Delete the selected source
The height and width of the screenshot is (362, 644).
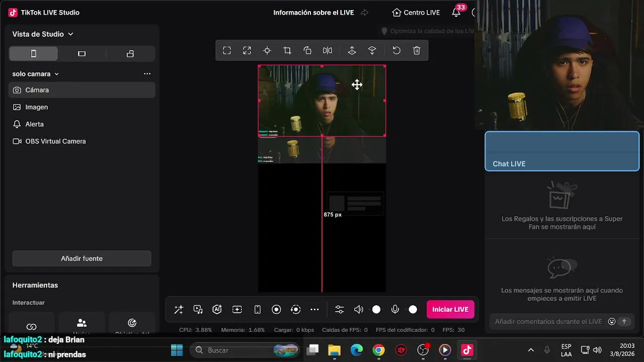(x=417, y=50)
